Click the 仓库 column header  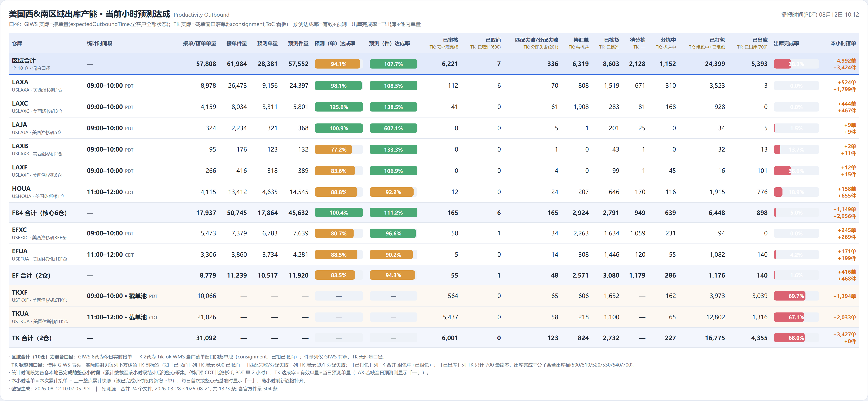point(17,43)
